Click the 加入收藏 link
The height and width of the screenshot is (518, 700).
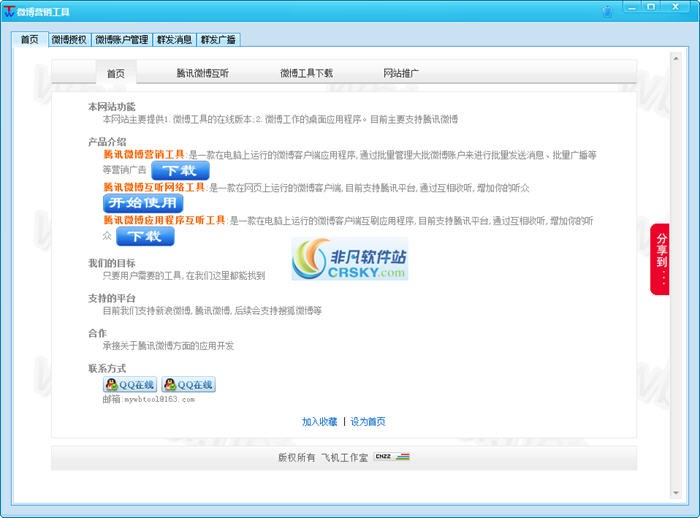pos(319,422)
